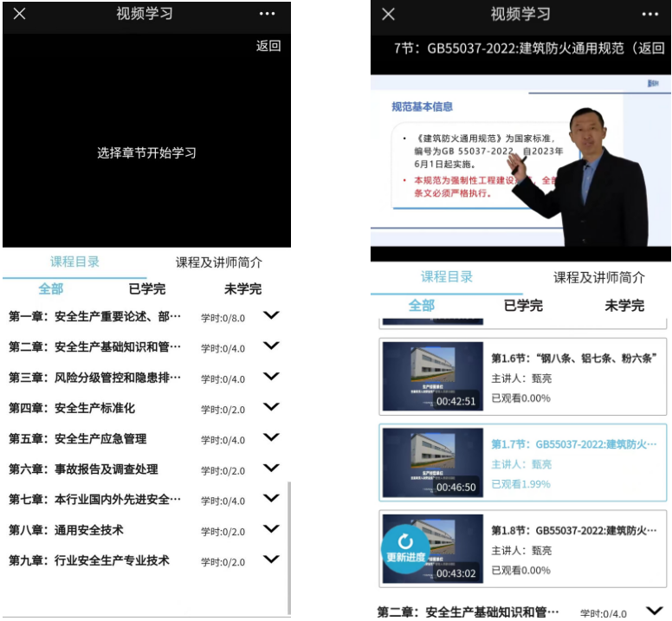The image size is (672, 621).
Task: Select 已学完 filter on left screen
Action: point(146,288)
